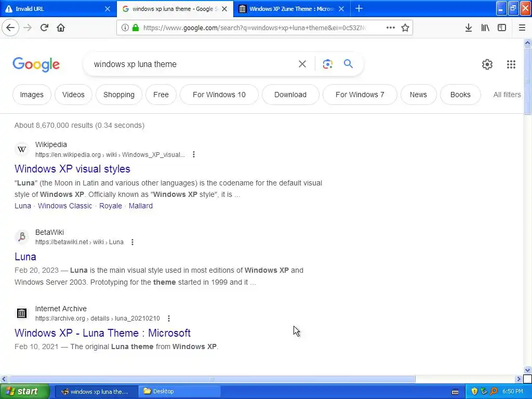Clear the Google search box with X
This screenshot has height=399, width=532.
[302, 64]
